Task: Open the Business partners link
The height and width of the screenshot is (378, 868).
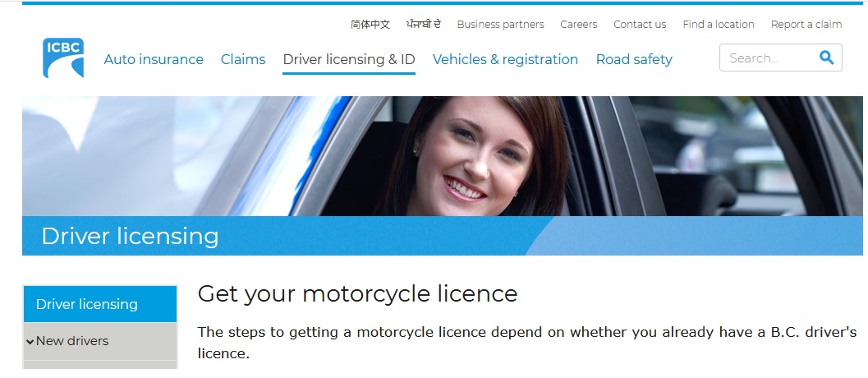Action: point(500,25)
